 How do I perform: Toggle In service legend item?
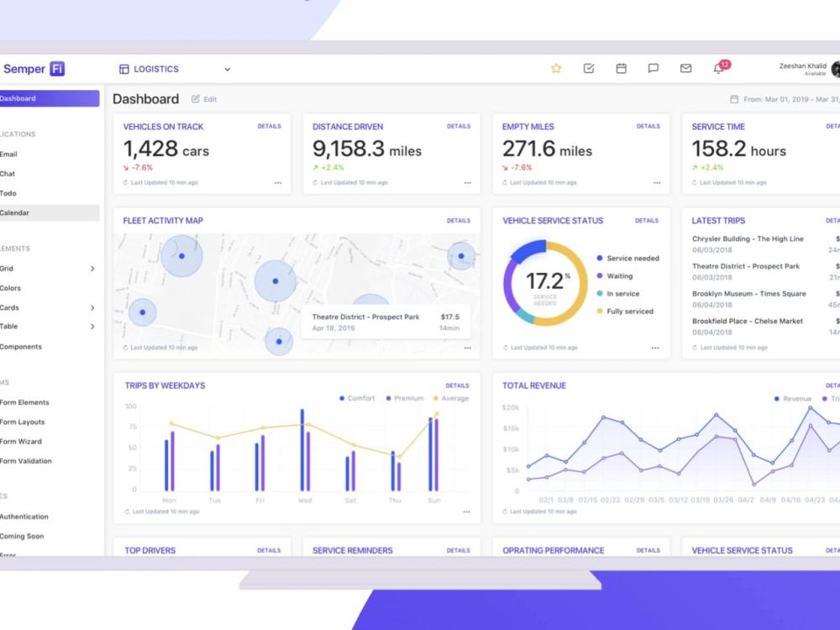618,293
